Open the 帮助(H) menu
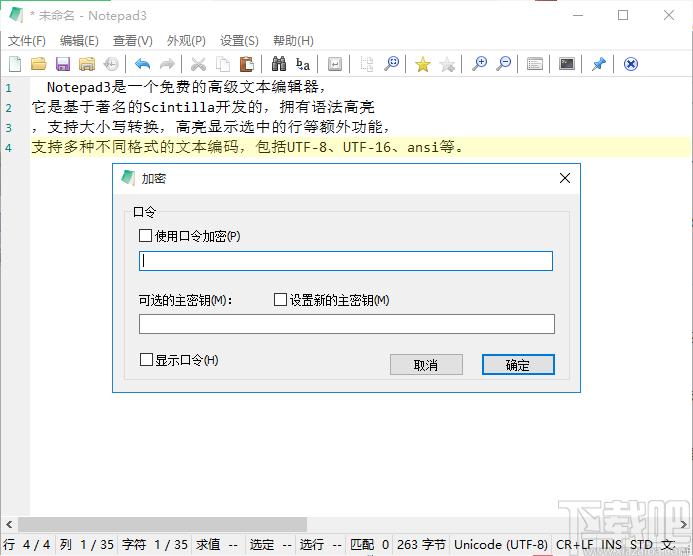Image resolution: width=693 pixels, height=556 pixels. [293, 41]
